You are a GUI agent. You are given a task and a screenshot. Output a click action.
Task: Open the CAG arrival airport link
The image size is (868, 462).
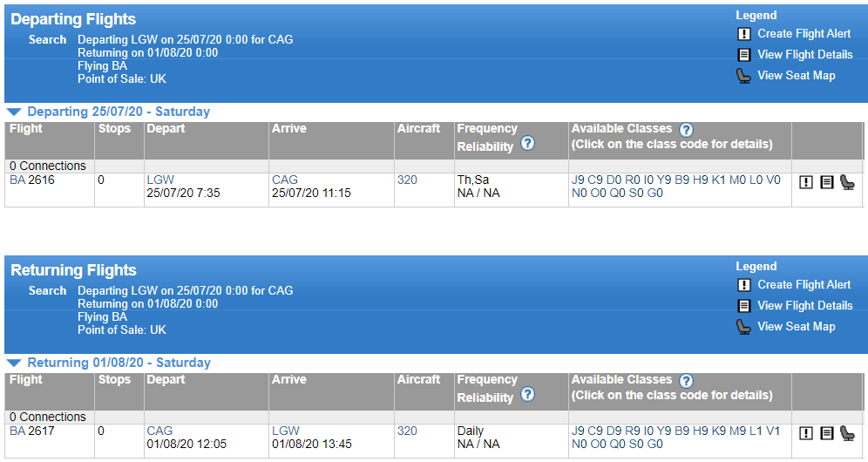(x=284, y=180)
